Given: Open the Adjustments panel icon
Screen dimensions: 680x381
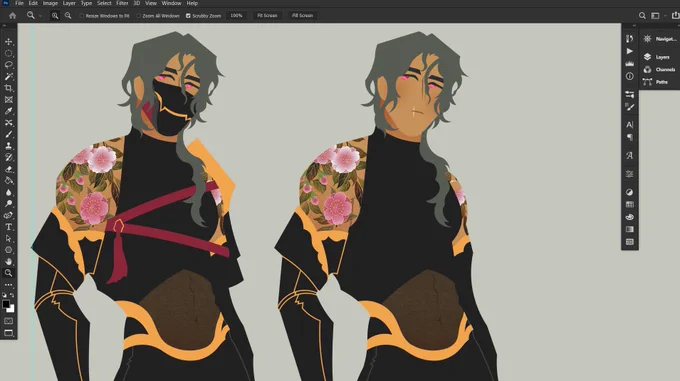Looking at the screenshot, I should 630,192.
